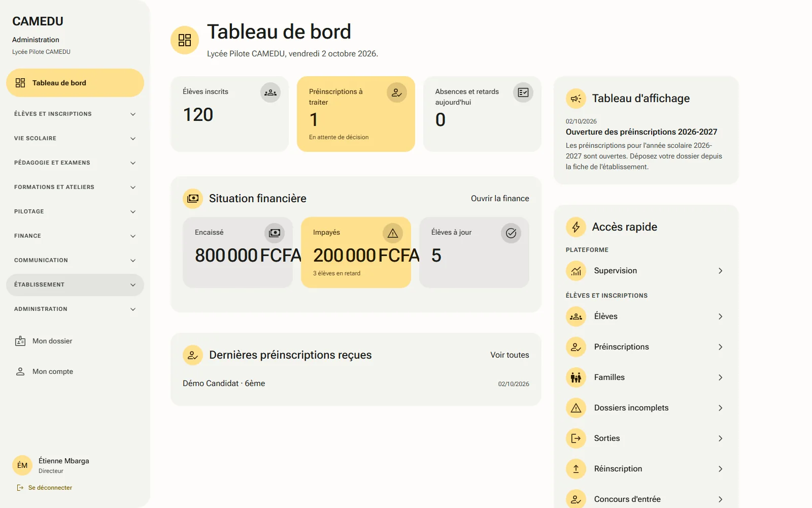Expand the Vie scolaire sidebar section
This screenshot has width=812, height=508.
75,139
